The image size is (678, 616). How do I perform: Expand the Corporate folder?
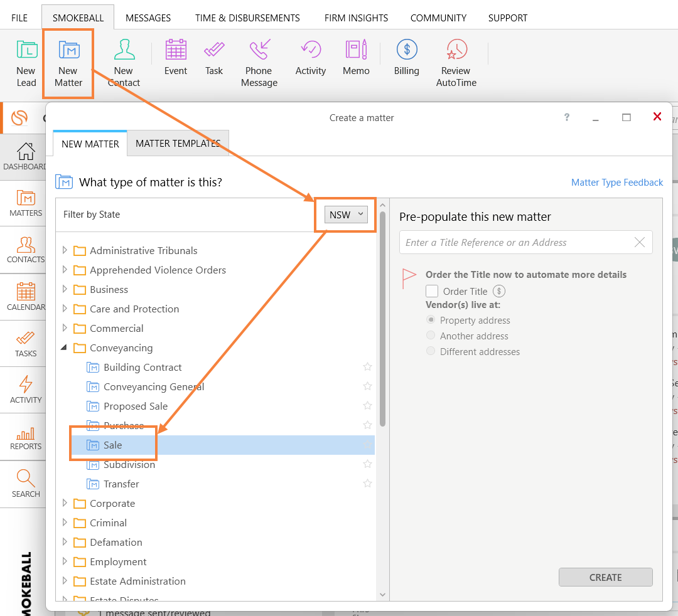coord(65,503)
